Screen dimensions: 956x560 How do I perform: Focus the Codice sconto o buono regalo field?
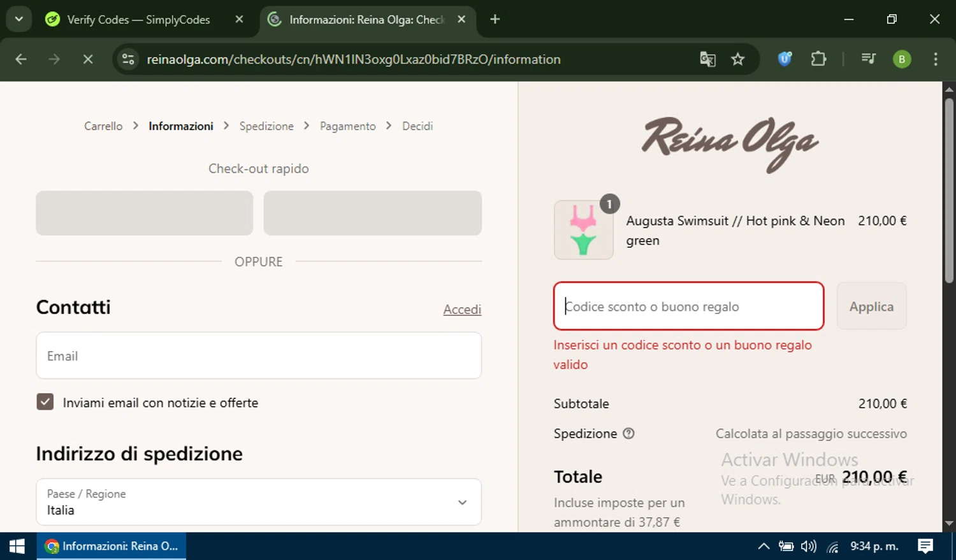tap(689, 306)
